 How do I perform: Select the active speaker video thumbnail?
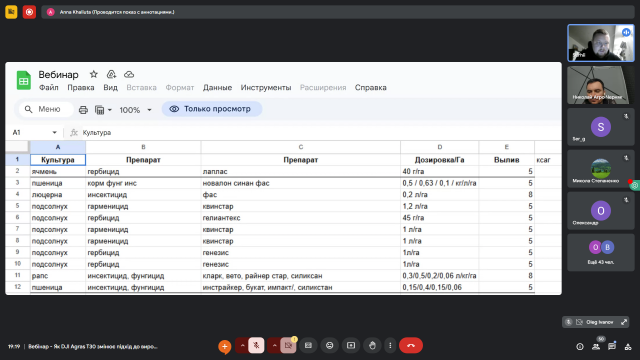pos(601,43)
